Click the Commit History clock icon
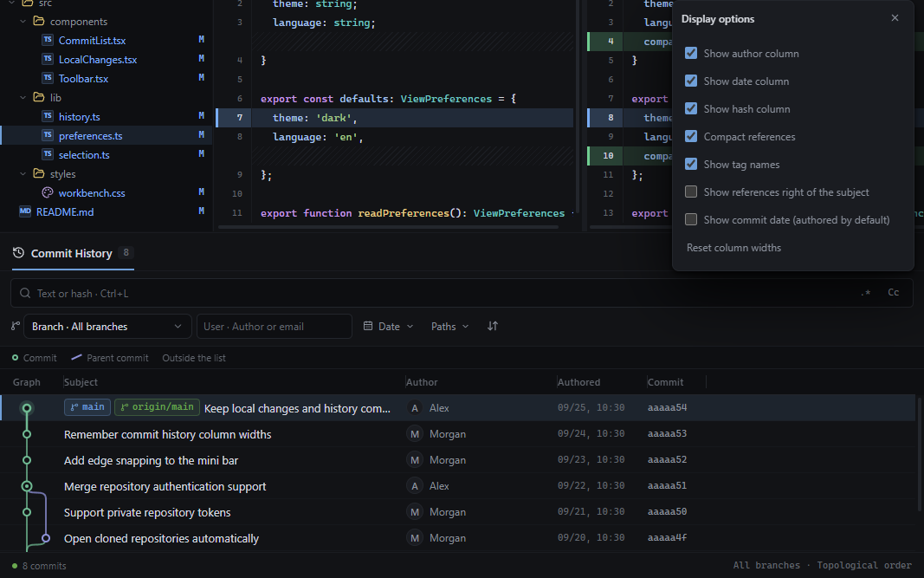The width and height of the screenshot is (924, 578). [18, 253]
